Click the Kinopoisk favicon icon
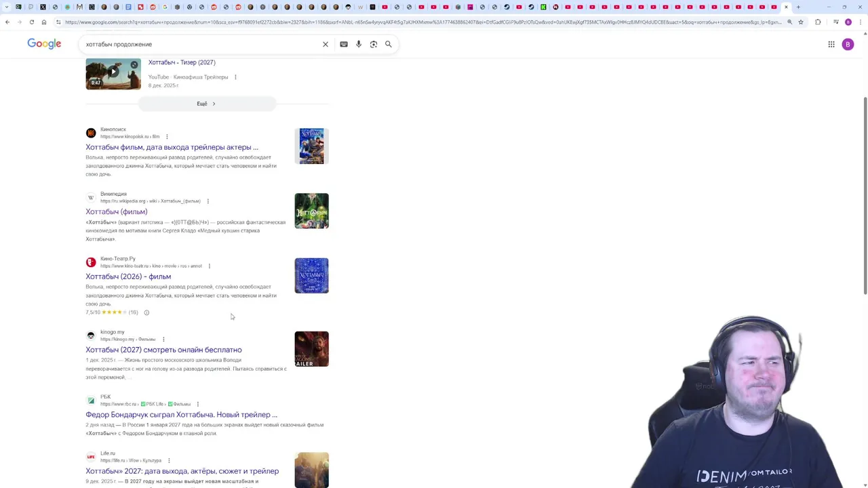 (x=91, y=133)
